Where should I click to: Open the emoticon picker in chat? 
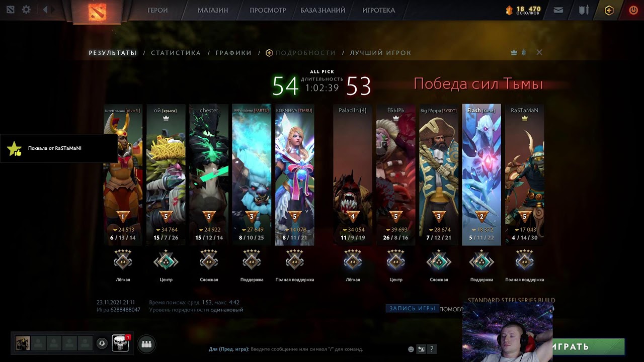[x=411, y=349]
